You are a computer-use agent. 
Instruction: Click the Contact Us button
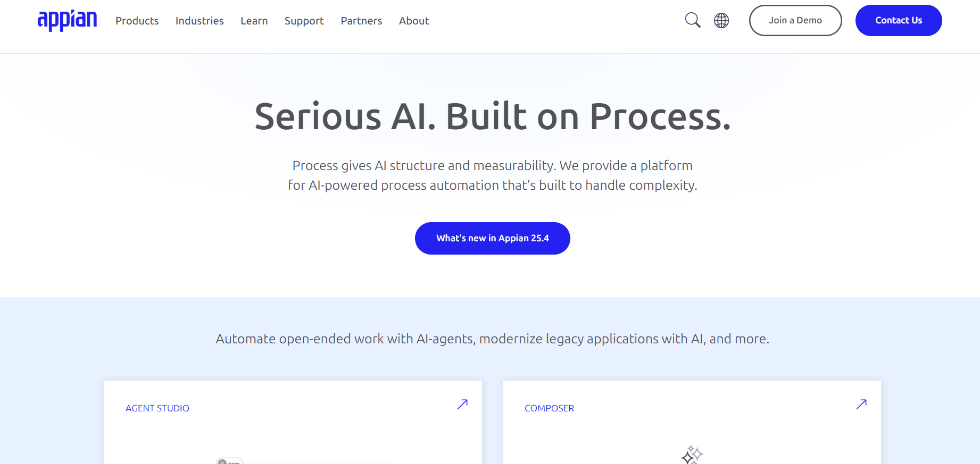(x=899, y=20)
